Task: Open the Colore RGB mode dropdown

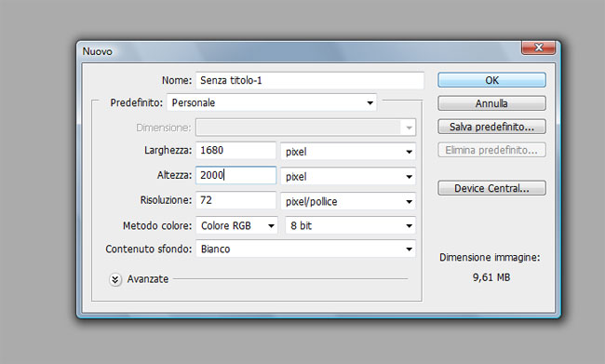Action: pyautogui.click(x=236, y=225)
